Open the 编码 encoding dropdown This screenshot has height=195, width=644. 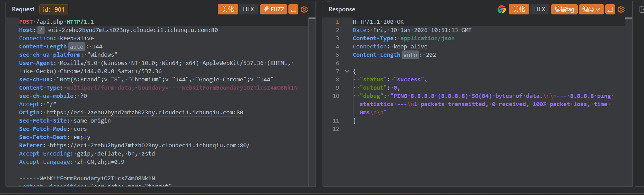tap(591, 9)
